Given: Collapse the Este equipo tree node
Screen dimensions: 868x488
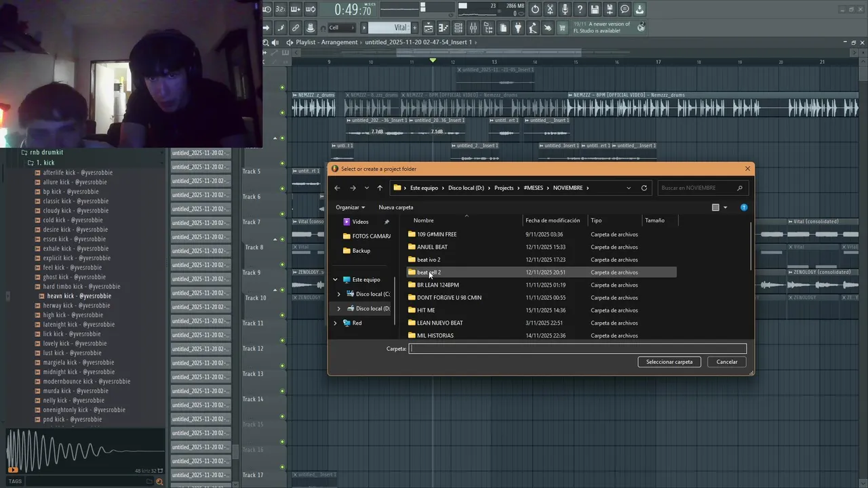Looking at the screenshot, I should (335, 279).
